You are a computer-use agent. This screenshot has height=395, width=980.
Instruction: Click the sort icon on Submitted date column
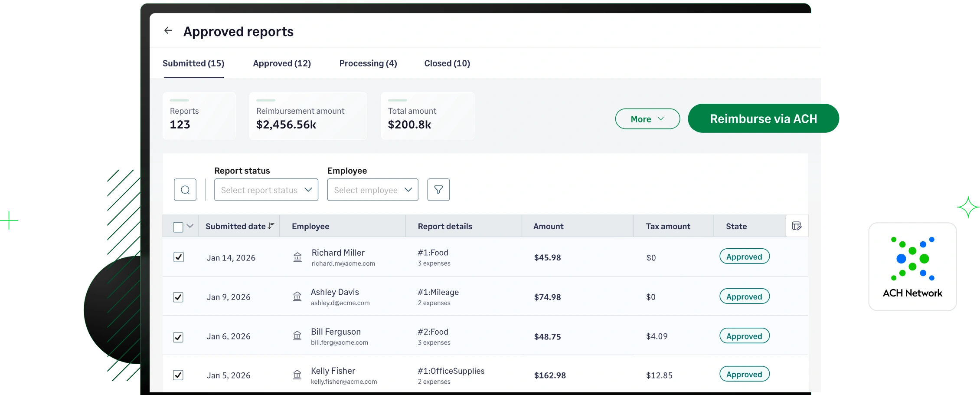click(x=271, y=226)
